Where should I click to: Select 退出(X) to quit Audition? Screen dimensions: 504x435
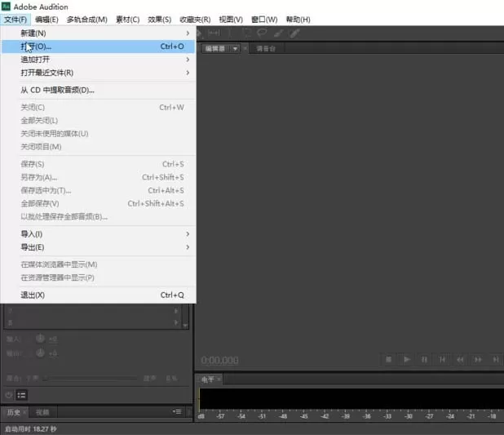(98, 295)
